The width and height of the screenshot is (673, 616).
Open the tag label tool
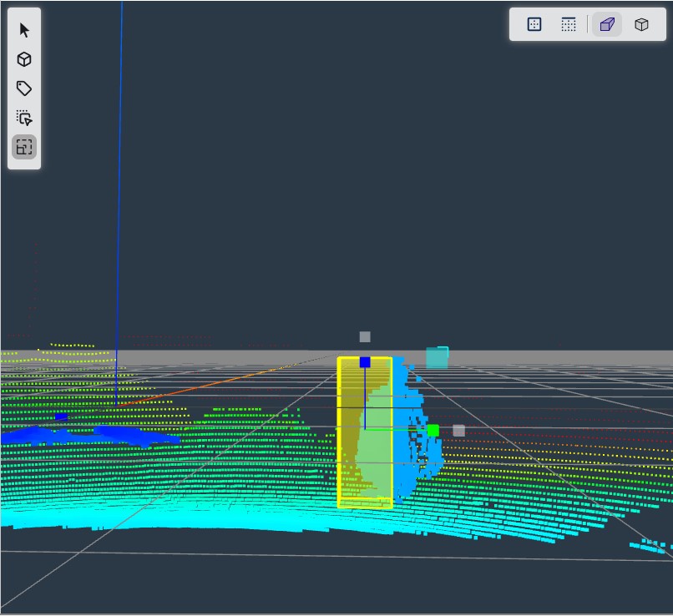coord(24,88)
